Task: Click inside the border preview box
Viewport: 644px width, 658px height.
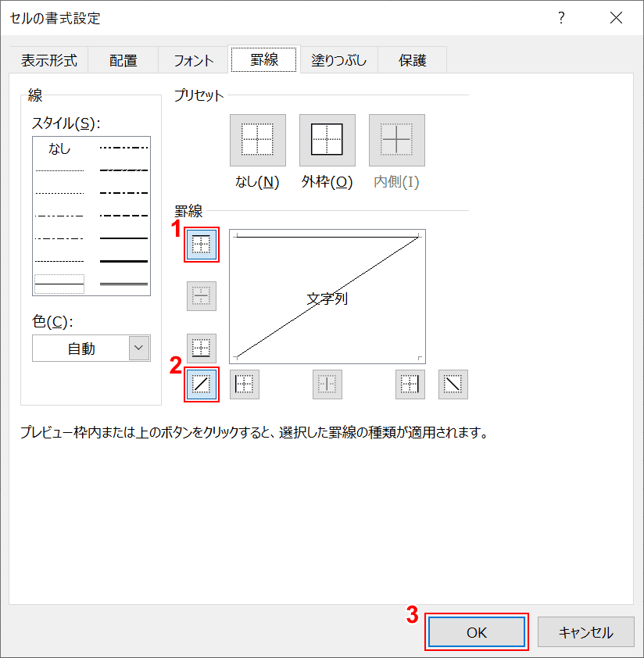Action: tap(327, 296)
